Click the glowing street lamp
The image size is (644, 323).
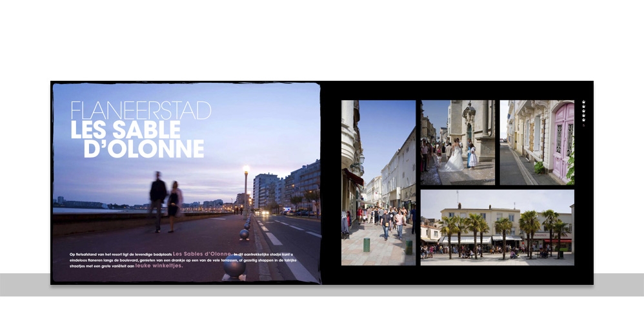pos(246,171)
